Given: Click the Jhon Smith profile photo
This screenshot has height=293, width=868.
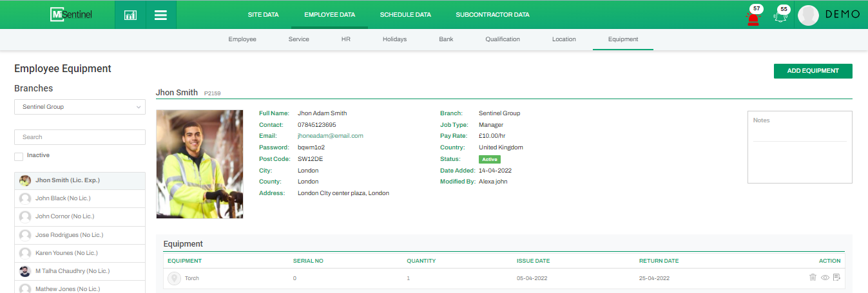Looking at the screenshot, I should tap(199, 164).
